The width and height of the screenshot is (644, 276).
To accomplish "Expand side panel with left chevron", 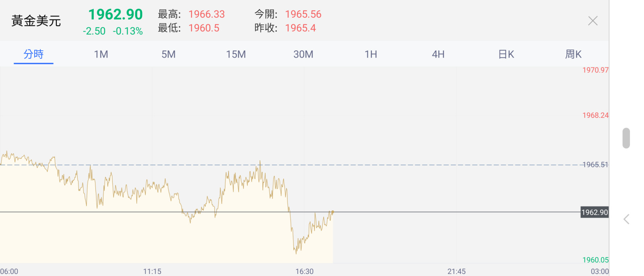I will [626, 219].
